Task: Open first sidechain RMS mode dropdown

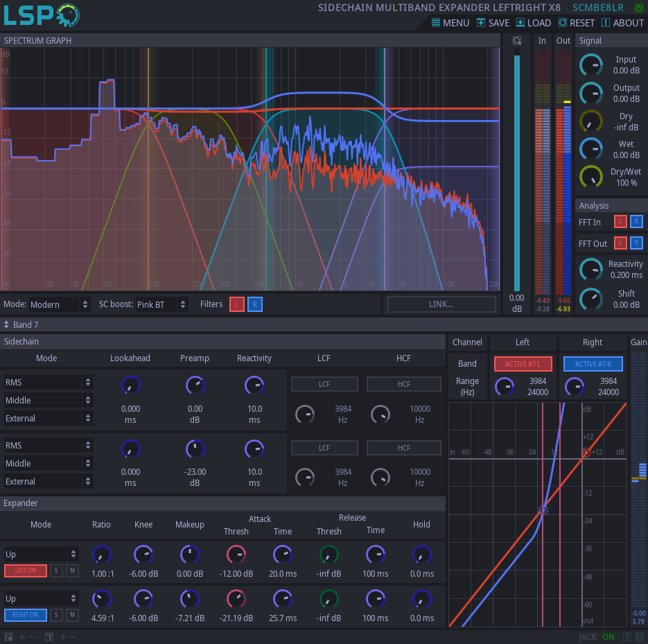Action: tap(48, 383)
